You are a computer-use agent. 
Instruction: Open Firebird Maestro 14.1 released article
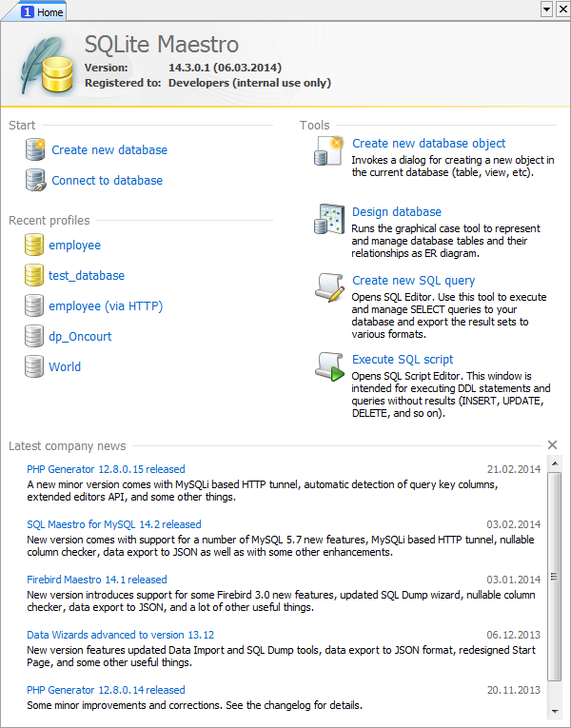(96, 580)
